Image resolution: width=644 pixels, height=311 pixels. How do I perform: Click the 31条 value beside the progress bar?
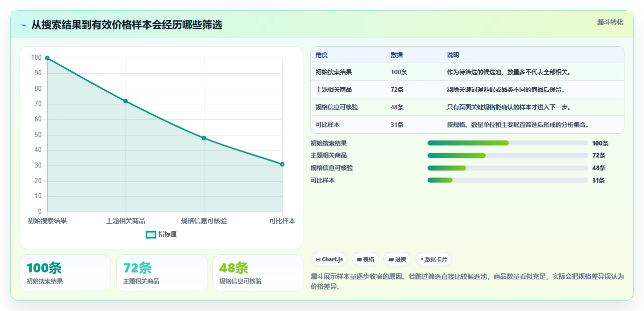coord(598,181)
